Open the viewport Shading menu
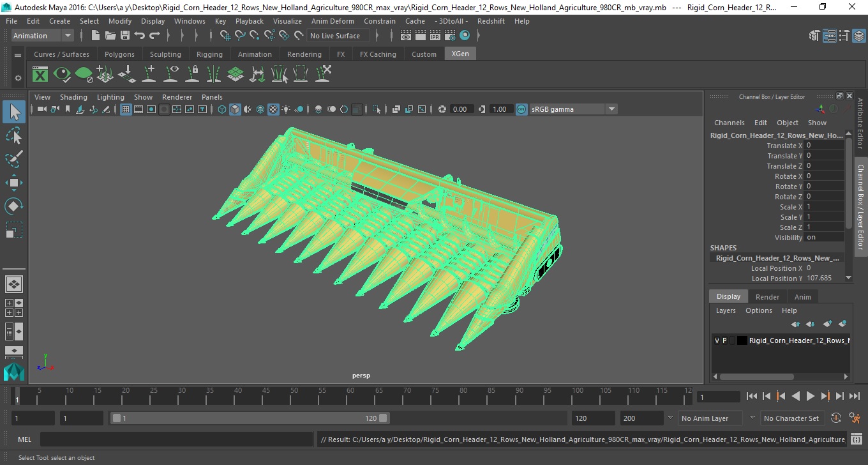 (73, 97)
